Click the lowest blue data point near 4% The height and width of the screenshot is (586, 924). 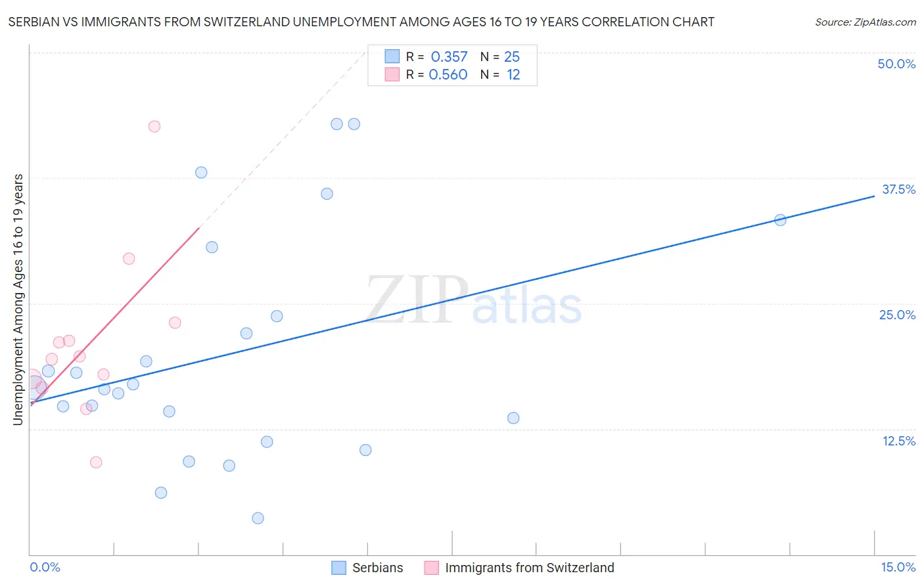(x=258, y=518)
